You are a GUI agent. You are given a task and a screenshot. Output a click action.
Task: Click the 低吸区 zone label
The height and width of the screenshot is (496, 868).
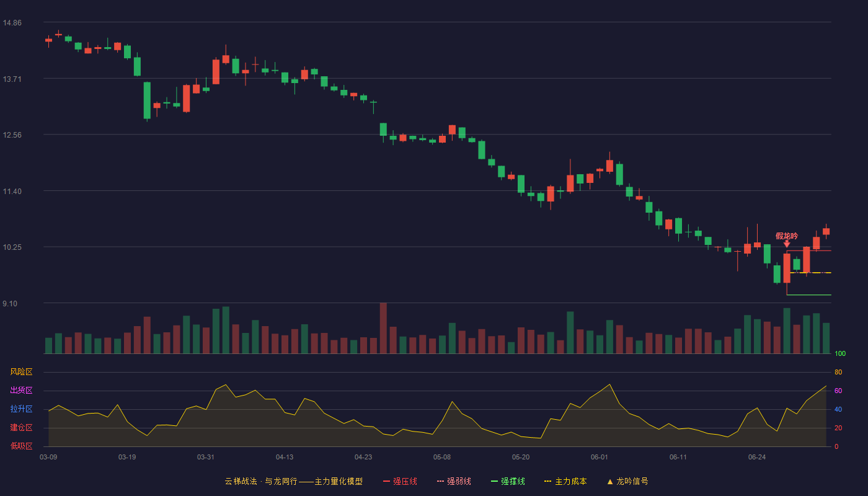click(21, 446)
